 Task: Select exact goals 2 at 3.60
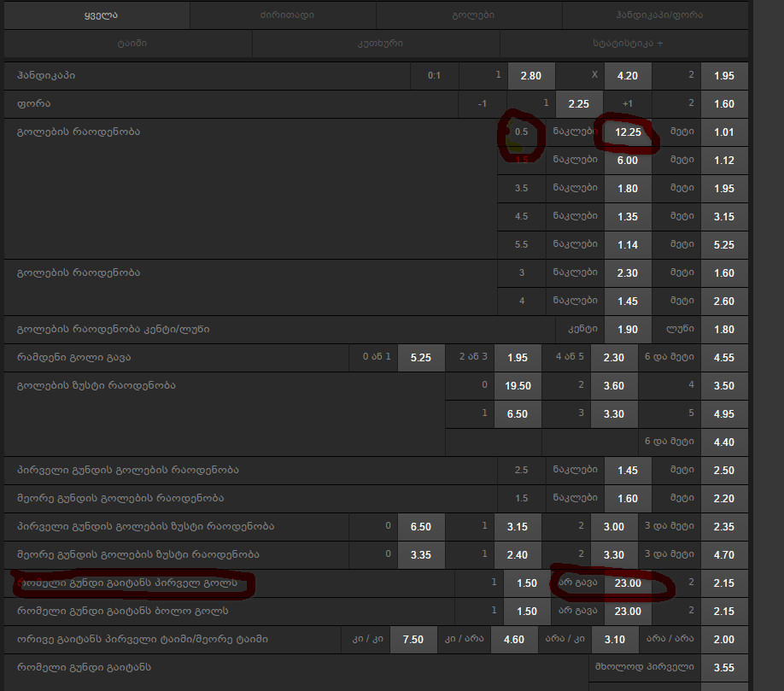[x=614, y=385]
